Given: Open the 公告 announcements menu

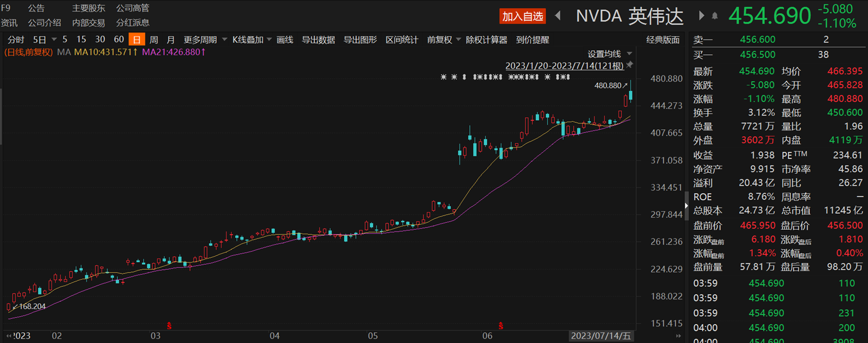Looking at the screenshot, I should (36, 9).
